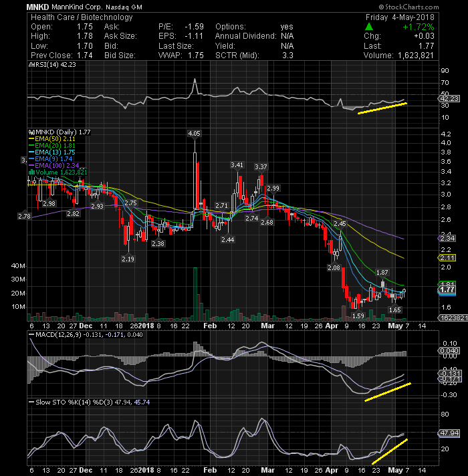468x476 pixels.
Task: Click the candlestick icon beside MNKD (Daily)
Action: click(31, 132)
